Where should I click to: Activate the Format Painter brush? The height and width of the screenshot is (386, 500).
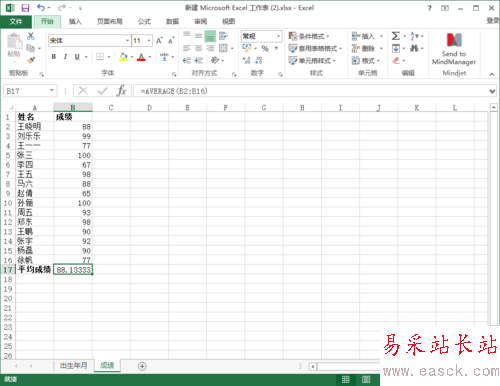31,60
